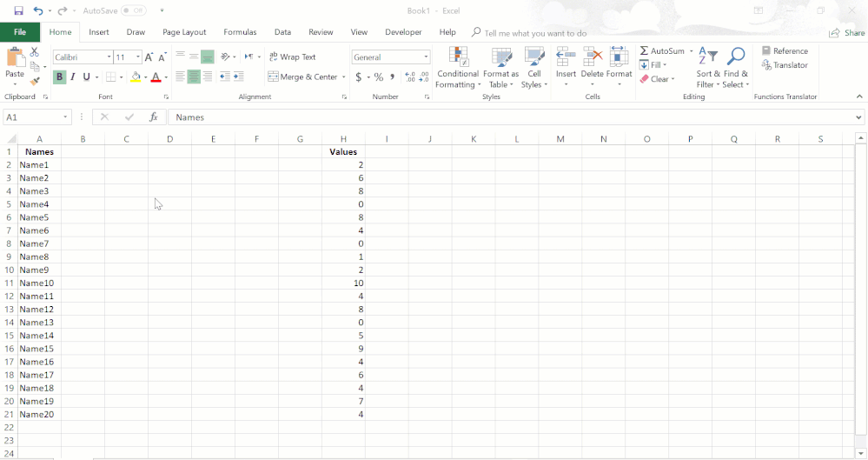868x460 pixels.
Task: Decrease the decimal places
Action: pos(423,77)
